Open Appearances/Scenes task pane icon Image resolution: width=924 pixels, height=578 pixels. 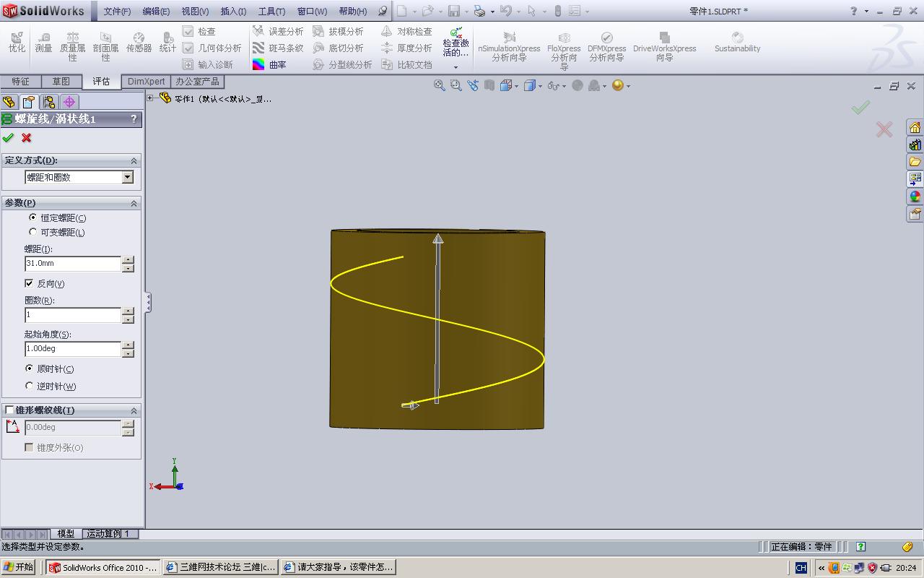click(x=915, y=197)
